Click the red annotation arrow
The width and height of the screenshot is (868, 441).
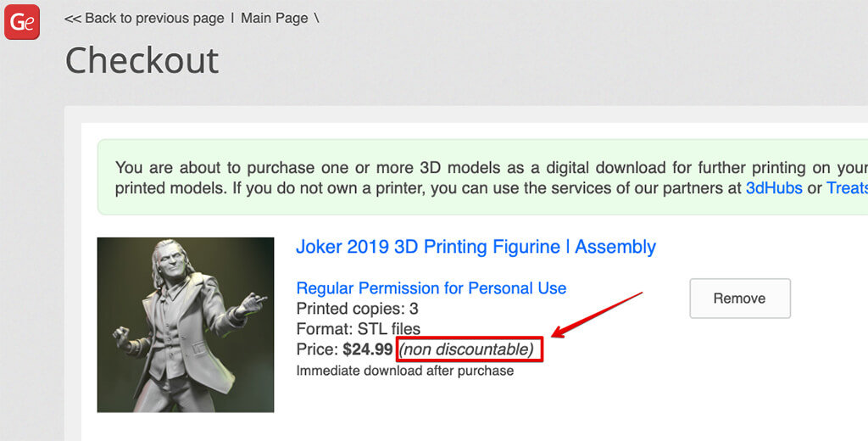[598, 314]
